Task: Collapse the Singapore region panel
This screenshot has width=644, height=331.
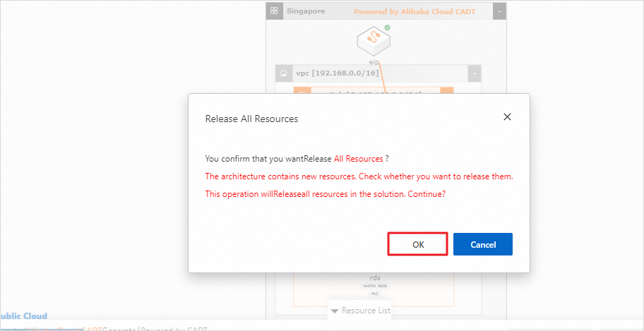Action: click(499, 11)
